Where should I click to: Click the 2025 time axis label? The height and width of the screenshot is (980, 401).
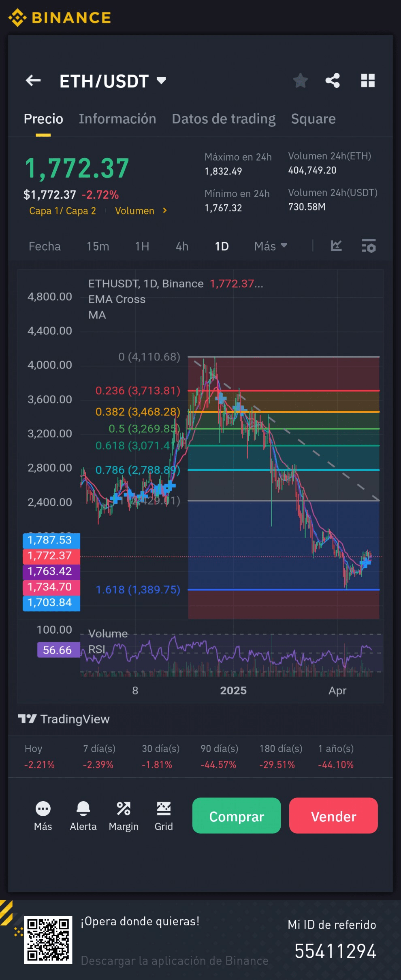(233, 691)
